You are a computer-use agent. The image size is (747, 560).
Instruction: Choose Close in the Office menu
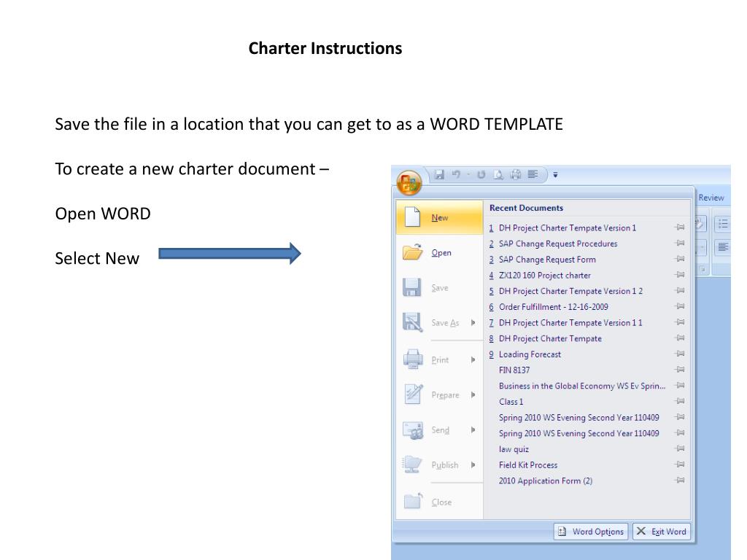[439, 502]
